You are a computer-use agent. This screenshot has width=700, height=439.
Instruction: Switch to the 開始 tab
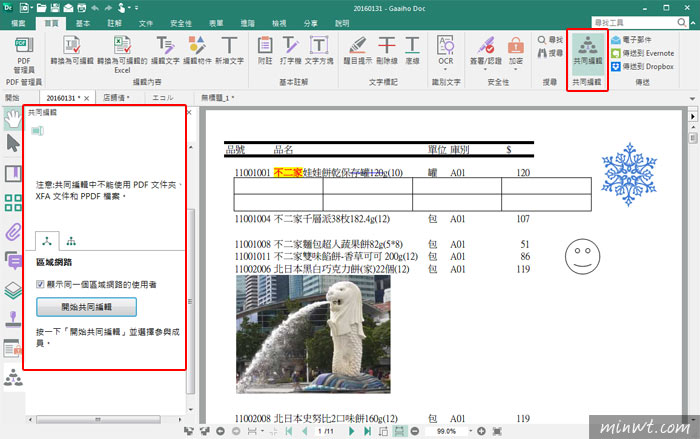12,98
